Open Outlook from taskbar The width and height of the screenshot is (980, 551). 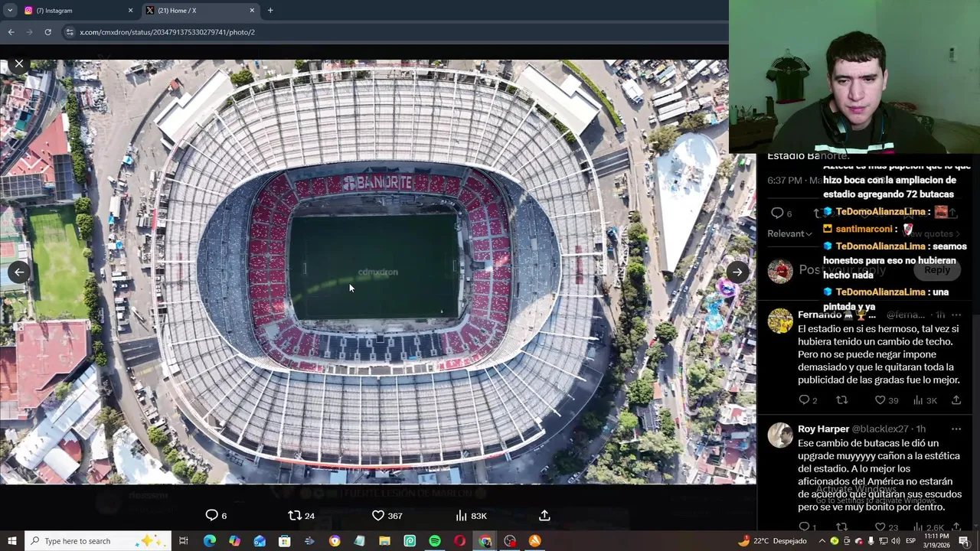(x=260, y=541)
